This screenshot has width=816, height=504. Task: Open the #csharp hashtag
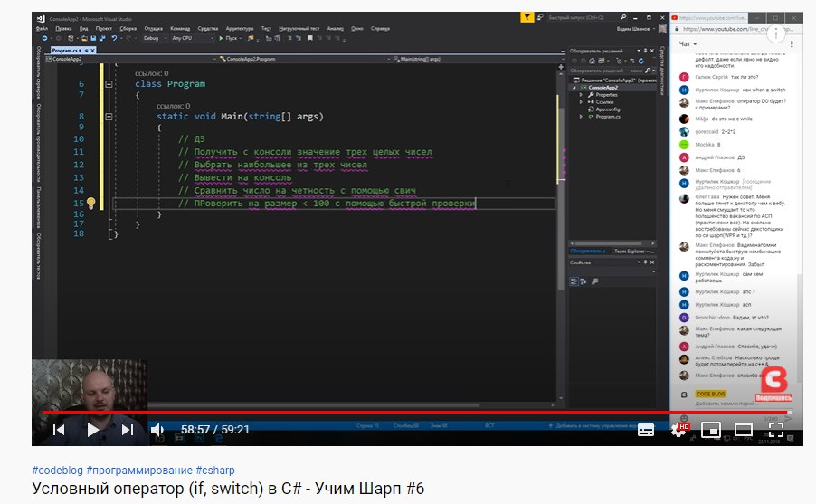click(215, 471)
